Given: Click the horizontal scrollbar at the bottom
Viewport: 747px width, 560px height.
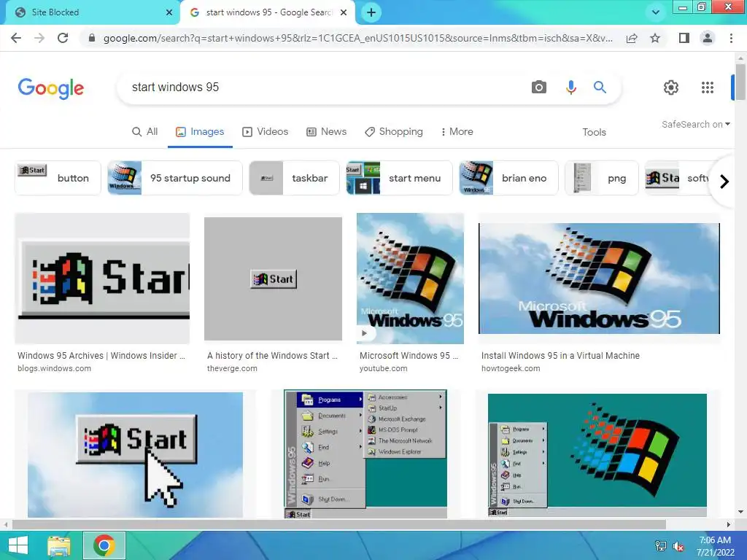Looking at the screenshot, I should pyautogui.click(x=338, y=524).
